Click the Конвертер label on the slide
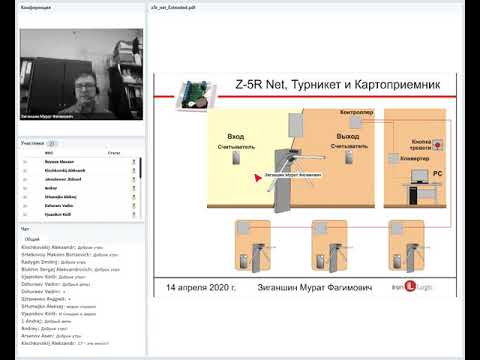480x360 pixels. pos(414,159)
